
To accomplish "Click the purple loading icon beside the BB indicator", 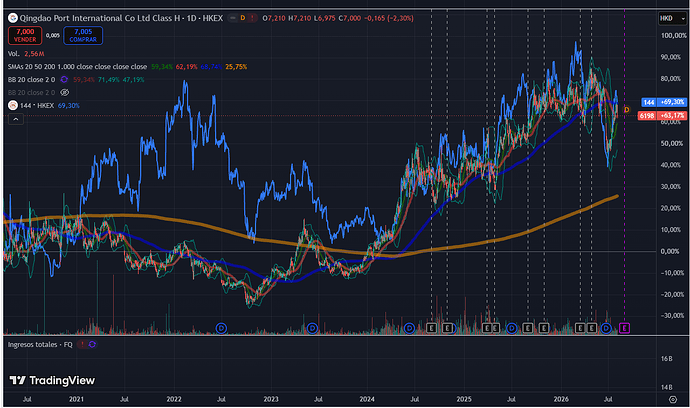I will point(64,80).
